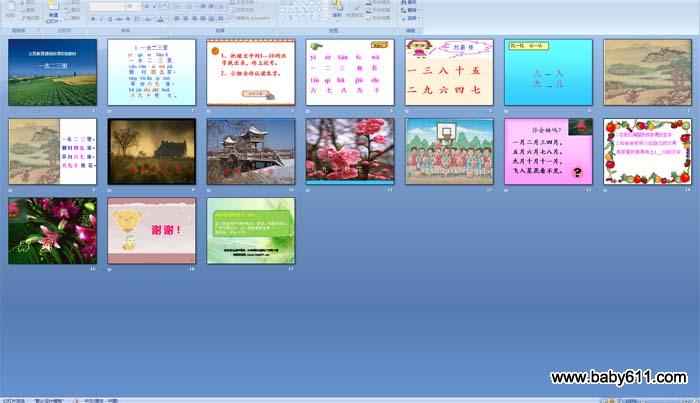Select slide 7 full landscape painting
This screenshot has width=700, height=403.
[647, 72]
